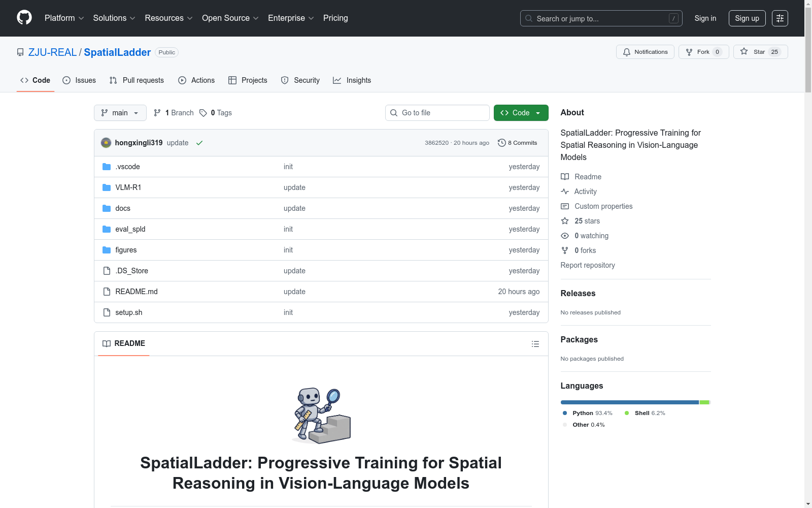This screenshot has height=508, width=812.
Task: Click Report repository link
Action: (588, 265)
